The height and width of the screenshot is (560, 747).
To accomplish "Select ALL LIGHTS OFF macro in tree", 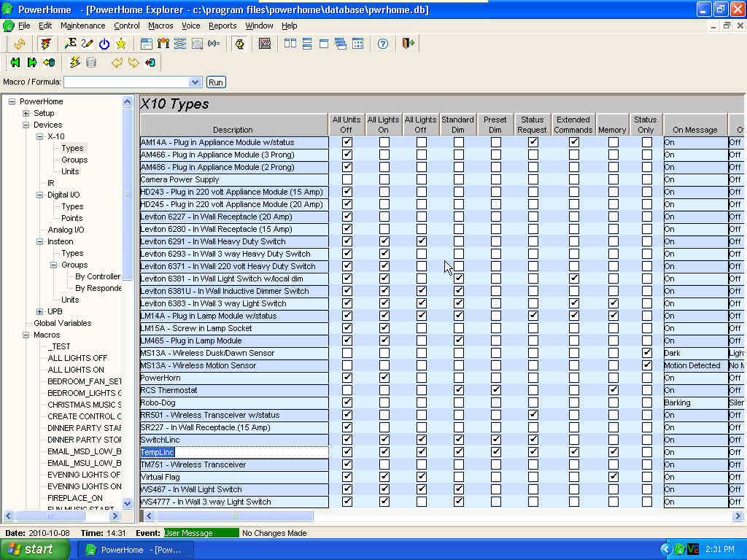I will click(x=77, y=358).
